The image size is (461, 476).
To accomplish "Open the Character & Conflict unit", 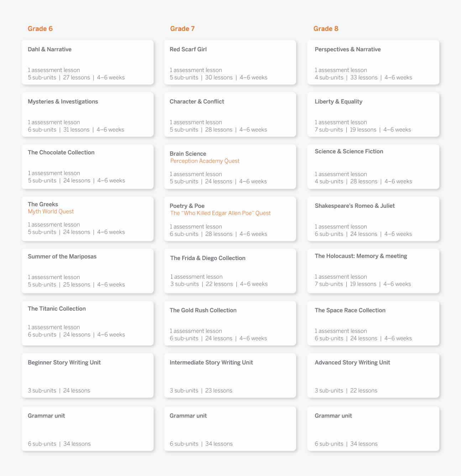I will click(x=230, y=114).
